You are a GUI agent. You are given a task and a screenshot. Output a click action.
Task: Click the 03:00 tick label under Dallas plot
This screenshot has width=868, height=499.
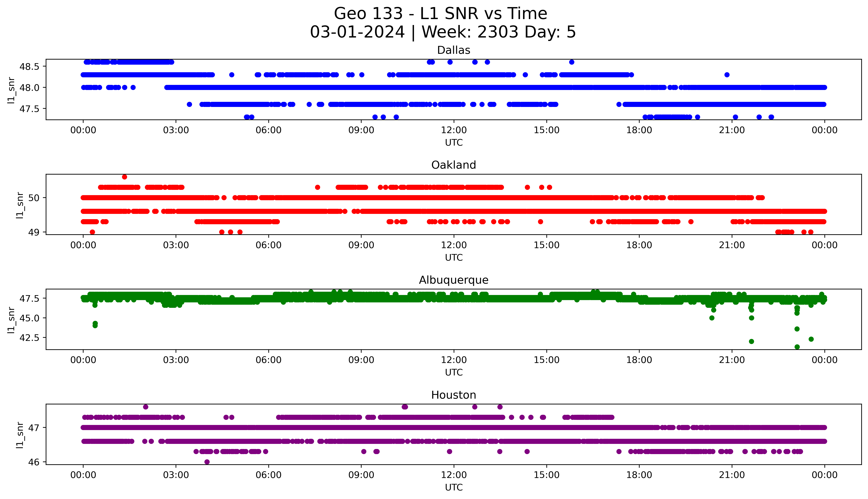[176, 130]
